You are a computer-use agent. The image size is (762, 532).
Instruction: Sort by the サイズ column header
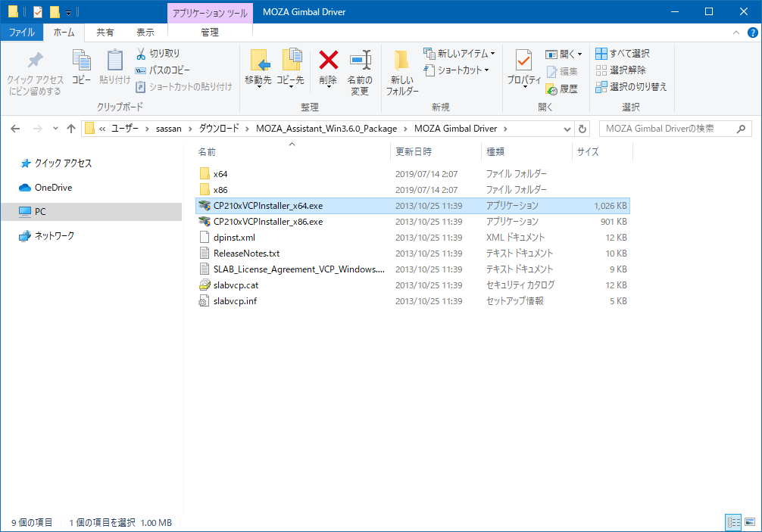(x=602, y=152)
